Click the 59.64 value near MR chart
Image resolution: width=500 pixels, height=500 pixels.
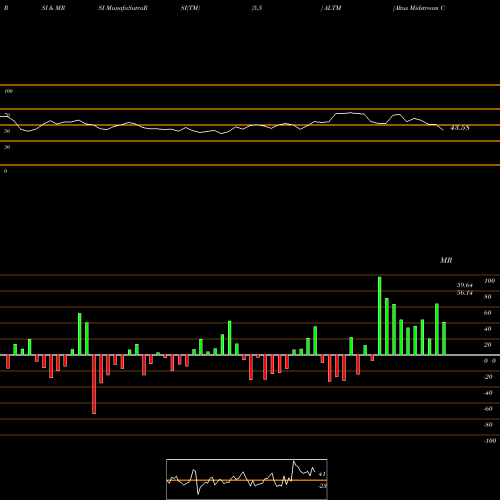465,285
